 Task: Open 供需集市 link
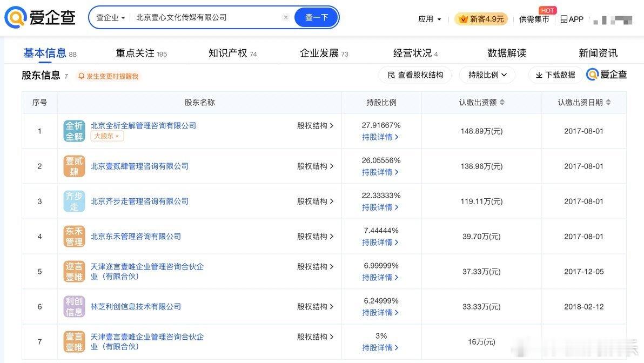[534, 19]
